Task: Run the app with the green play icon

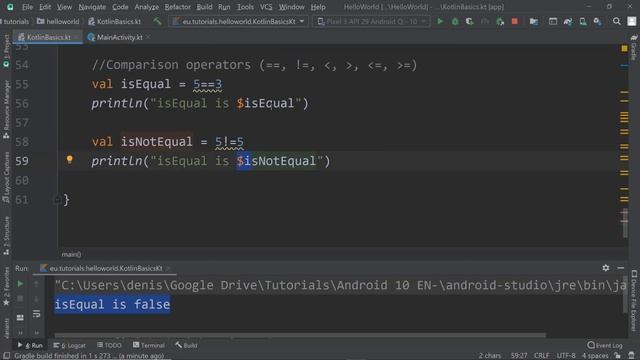Action: coord(440,21)
